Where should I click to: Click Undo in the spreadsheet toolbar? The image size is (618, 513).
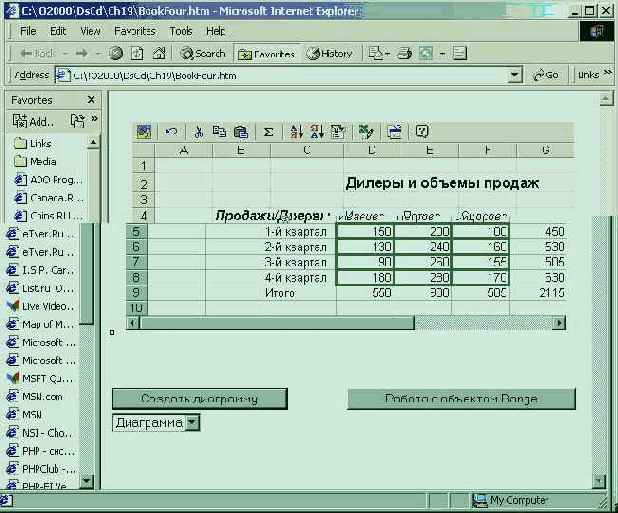[x=171, y=131]
